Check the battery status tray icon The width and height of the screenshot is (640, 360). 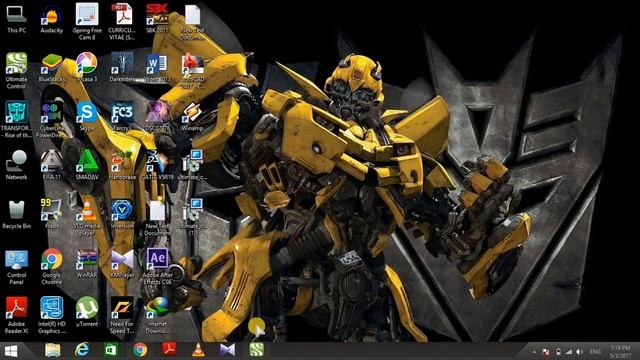558,352
